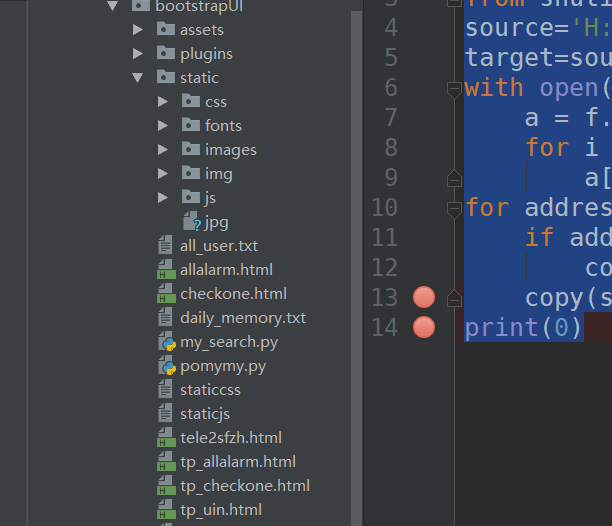
Task: Select the my_search.py file name
Action: click(x=229, y=342)
